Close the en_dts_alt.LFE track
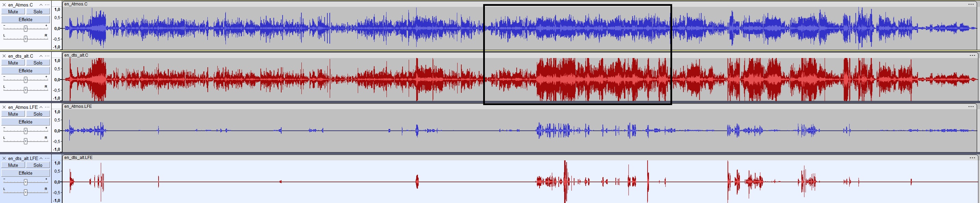The image size is (980, 203). 4,158
